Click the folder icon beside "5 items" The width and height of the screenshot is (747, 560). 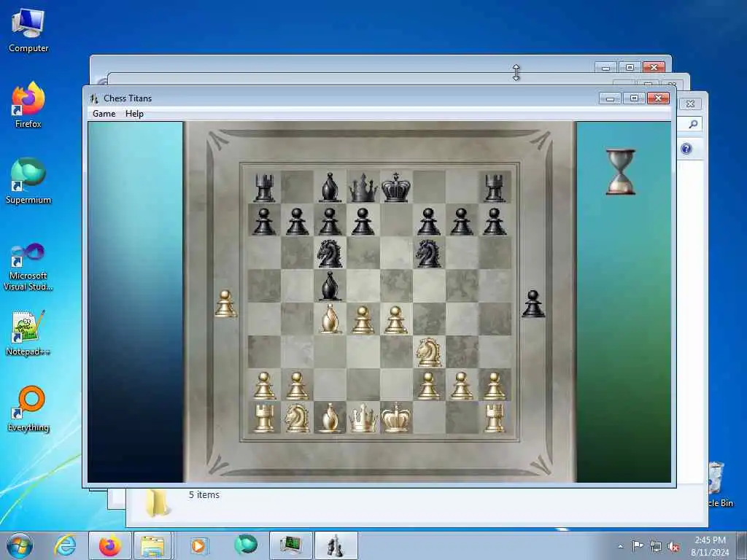coord(156,502)
